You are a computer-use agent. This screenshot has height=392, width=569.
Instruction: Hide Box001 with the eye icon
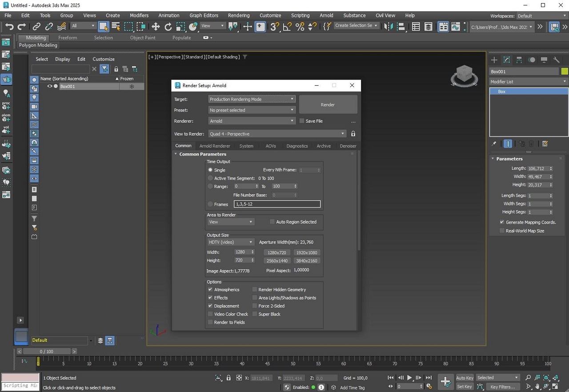[50, 87]
